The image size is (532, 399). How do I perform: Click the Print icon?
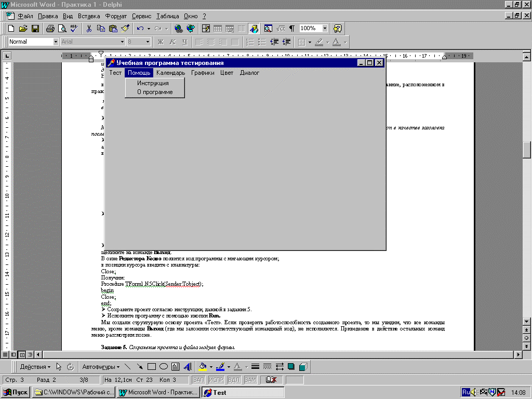pos(50,29)
